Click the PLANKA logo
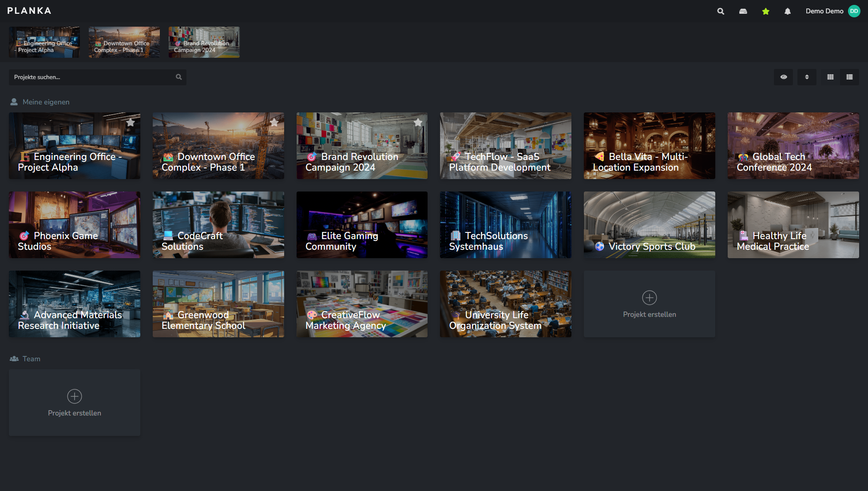The image size is (868, 491). coord(28,11)
